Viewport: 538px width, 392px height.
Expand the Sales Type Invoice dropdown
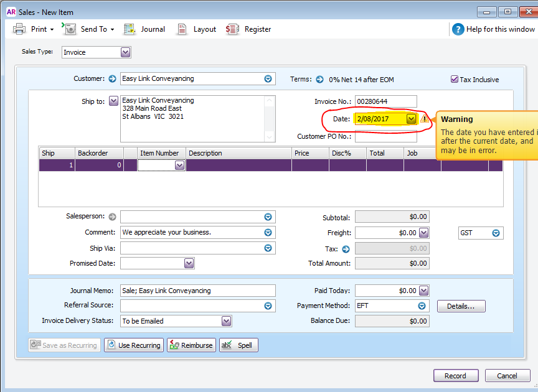pyautogui.click(x=126, y=52)
